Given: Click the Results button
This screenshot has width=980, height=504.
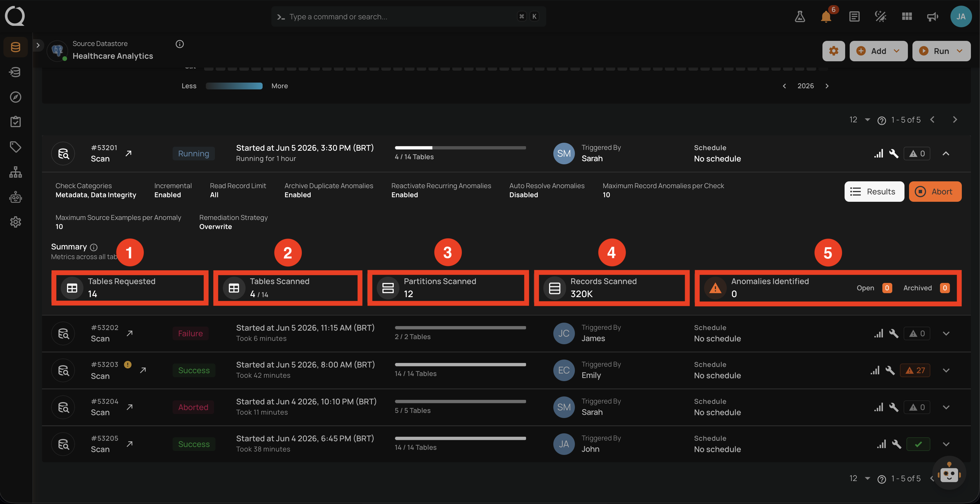Looking at the screenshot, I should point(874,191).
